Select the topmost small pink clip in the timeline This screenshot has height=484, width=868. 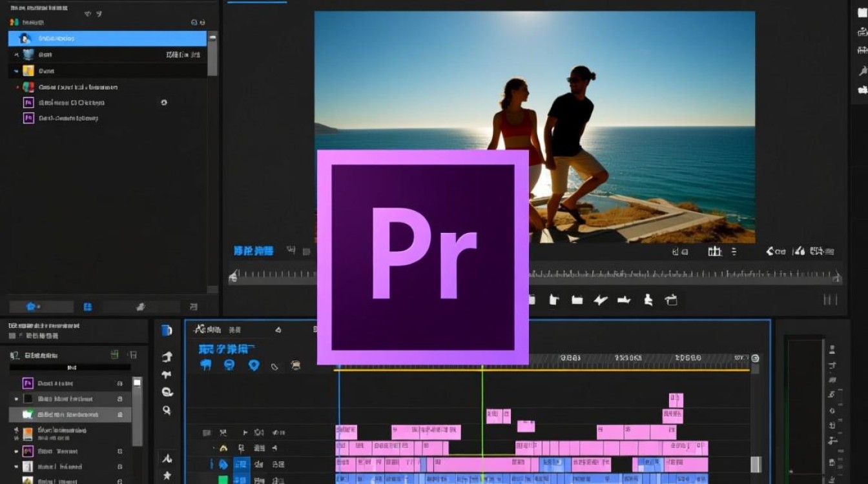(676, 400)
